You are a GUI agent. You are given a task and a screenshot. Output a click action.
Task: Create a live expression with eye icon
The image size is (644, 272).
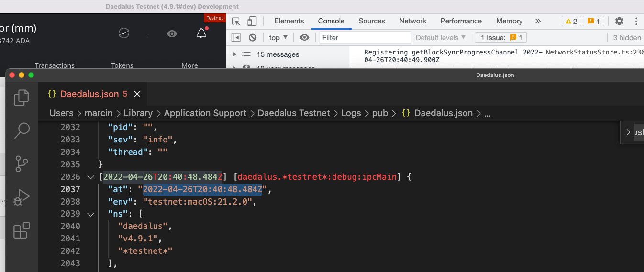click(x=304, y=37)
